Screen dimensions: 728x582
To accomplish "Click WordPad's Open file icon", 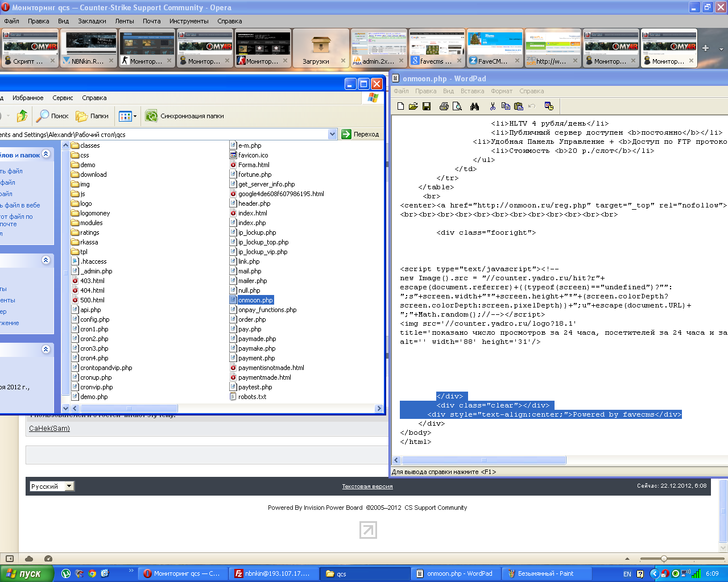I will [413, 106].
